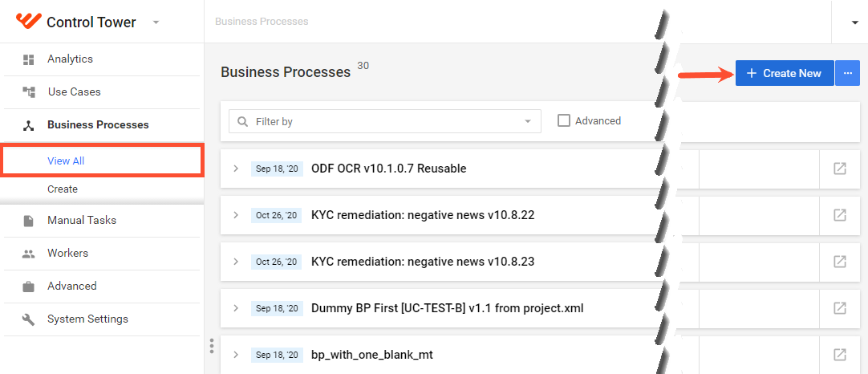868x374 pixels.
Task: Click the sidebar resize handle dots
Action: tap(212, 345)
